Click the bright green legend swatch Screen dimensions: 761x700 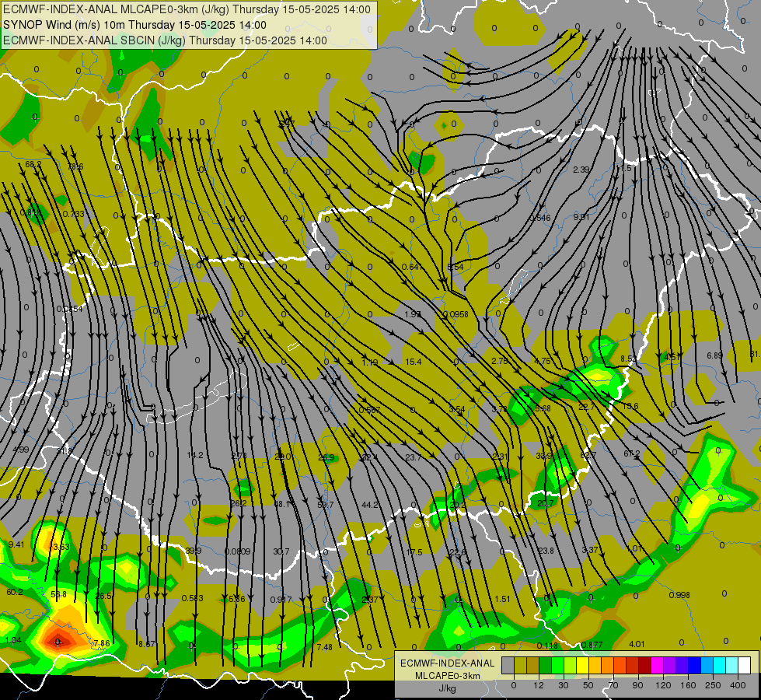(x=557, y=665)
